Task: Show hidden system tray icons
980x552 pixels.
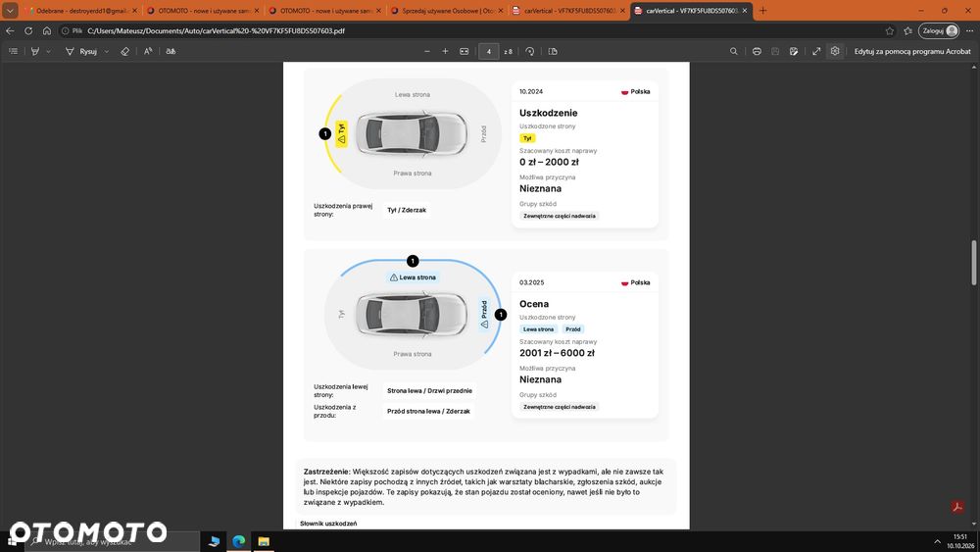Action: pos(937,542)
